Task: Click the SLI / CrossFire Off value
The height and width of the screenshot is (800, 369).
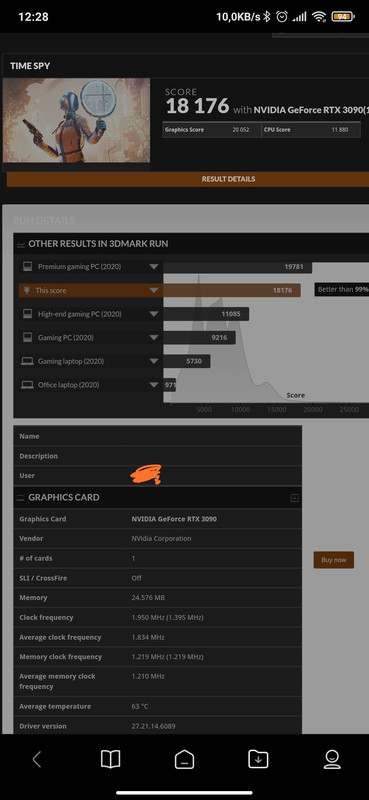Action: (x=136, y=578)
